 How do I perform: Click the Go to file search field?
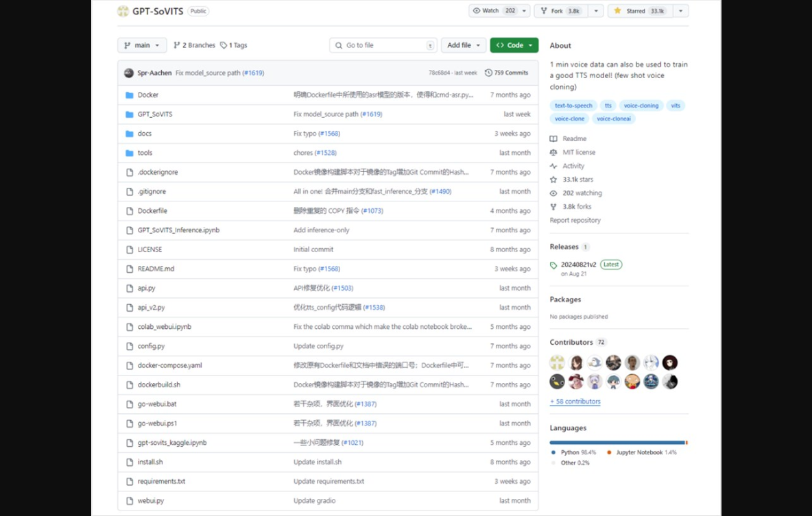click(x=383, y=45)
